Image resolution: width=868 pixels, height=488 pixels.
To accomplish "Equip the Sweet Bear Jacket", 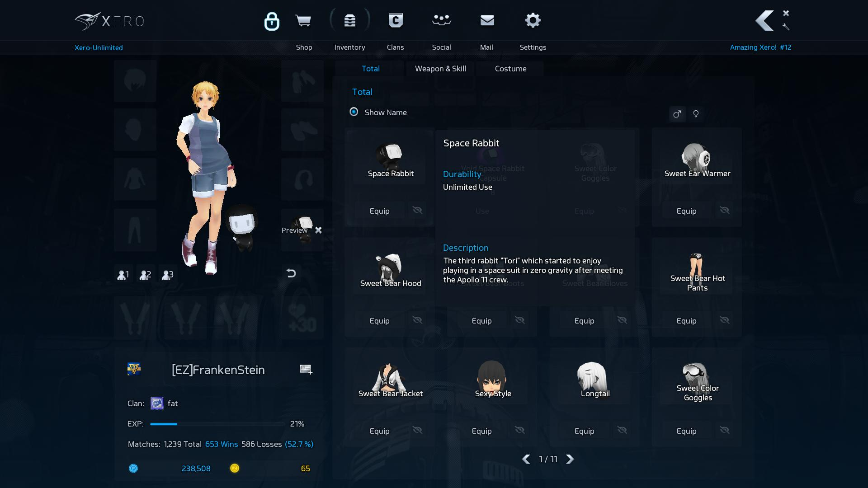I will point(379,431).
